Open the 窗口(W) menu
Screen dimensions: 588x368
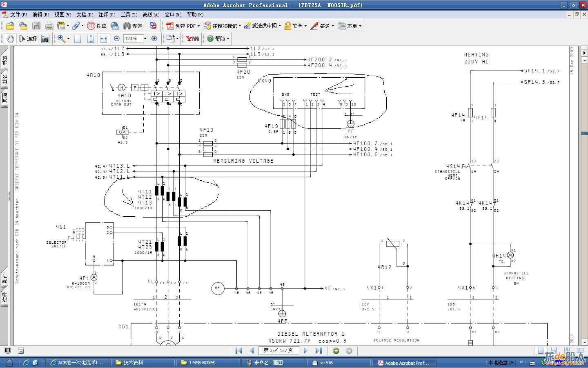(173, 14)
